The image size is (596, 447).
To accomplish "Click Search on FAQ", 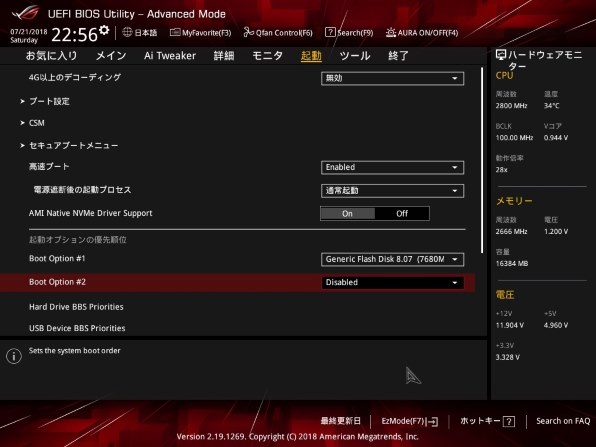I will [563, 421].
